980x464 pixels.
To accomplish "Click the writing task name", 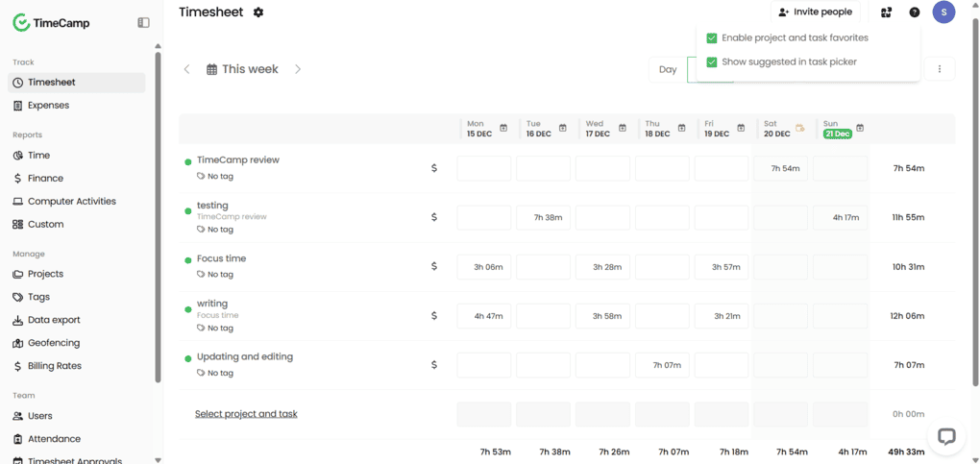I will point(212,304).
